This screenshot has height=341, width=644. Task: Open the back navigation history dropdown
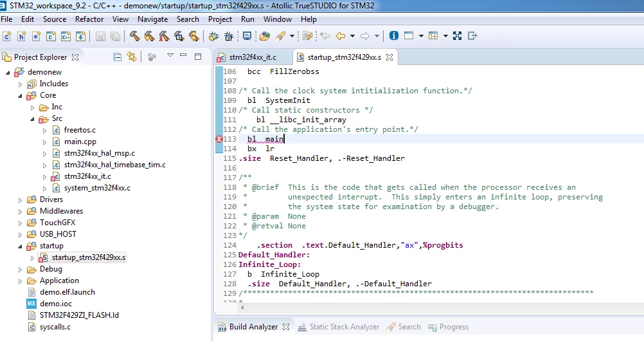[352, 36]
